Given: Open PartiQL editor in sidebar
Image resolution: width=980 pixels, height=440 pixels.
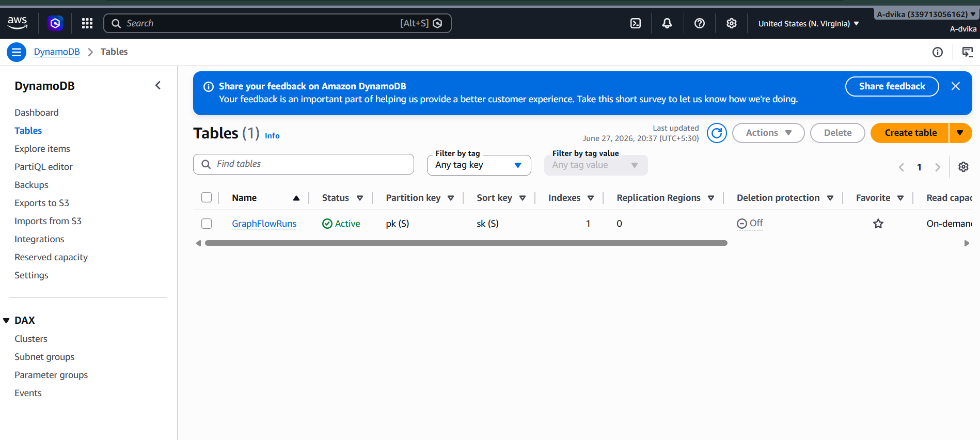Looking at the screenshot, I should coord(43,167).
